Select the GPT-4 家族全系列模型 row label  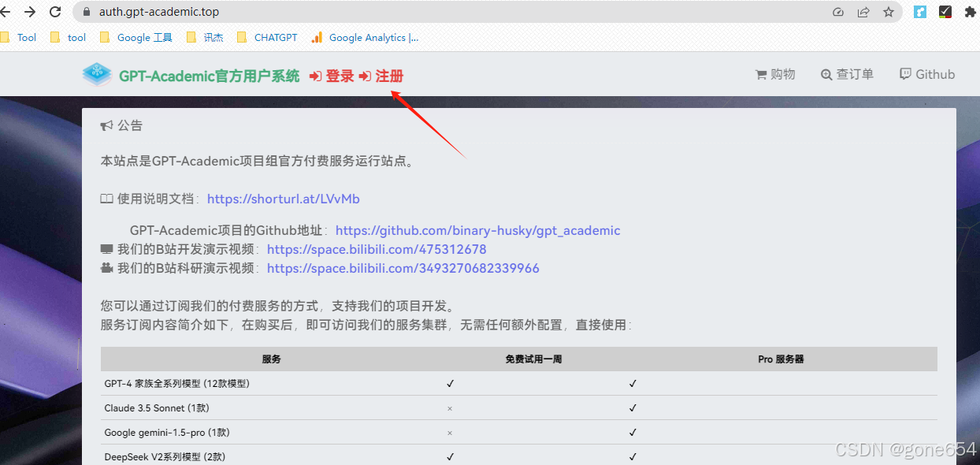176,383
